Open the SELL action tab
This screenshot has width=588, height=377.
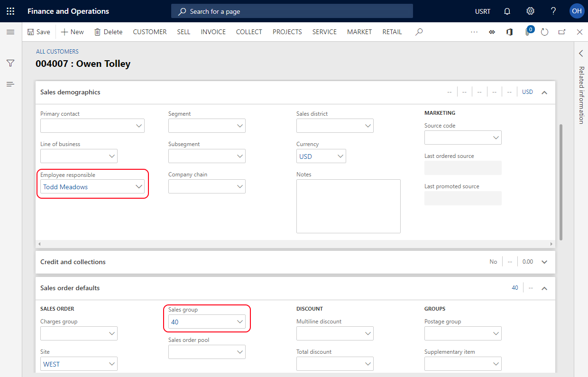(x=184, y=32)
